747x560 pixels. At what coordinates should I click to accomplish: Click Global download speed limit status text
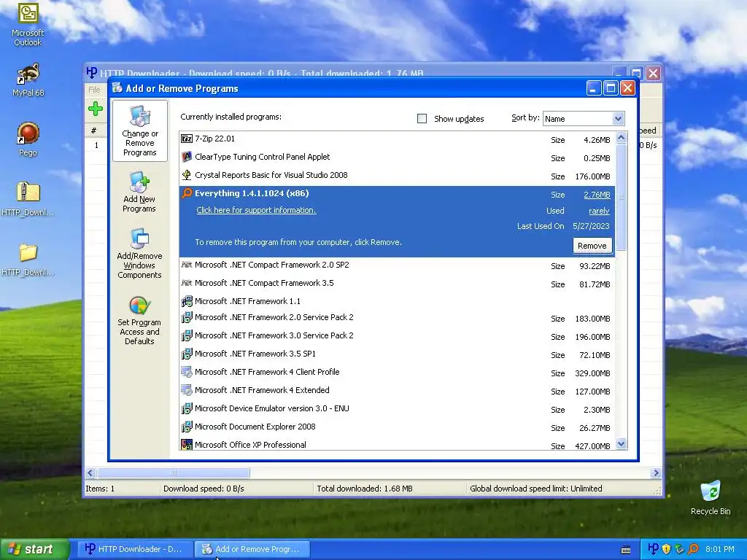click(536, 489)
